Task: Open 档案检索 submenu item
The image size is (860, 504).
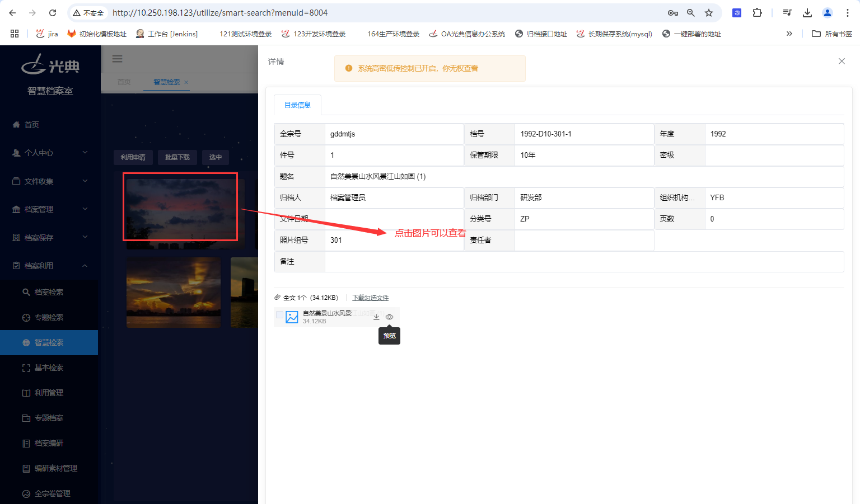Action: pos(49,292)
